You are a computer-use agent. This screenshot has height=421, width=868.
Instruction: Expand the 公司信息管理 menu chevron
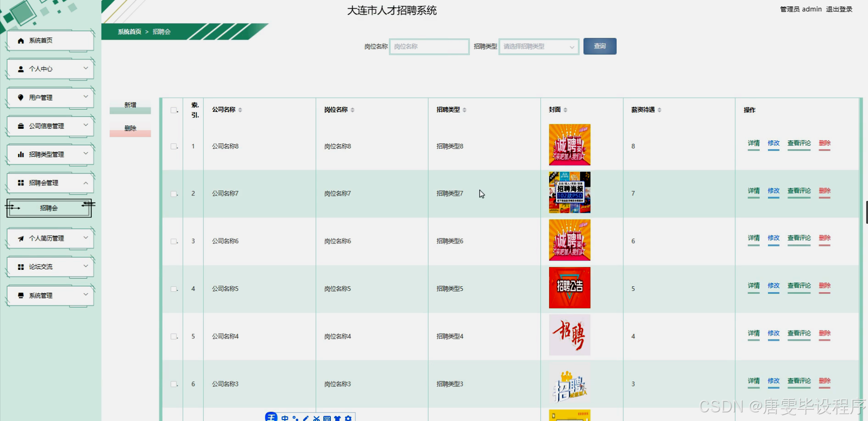(x=85, y=125)
